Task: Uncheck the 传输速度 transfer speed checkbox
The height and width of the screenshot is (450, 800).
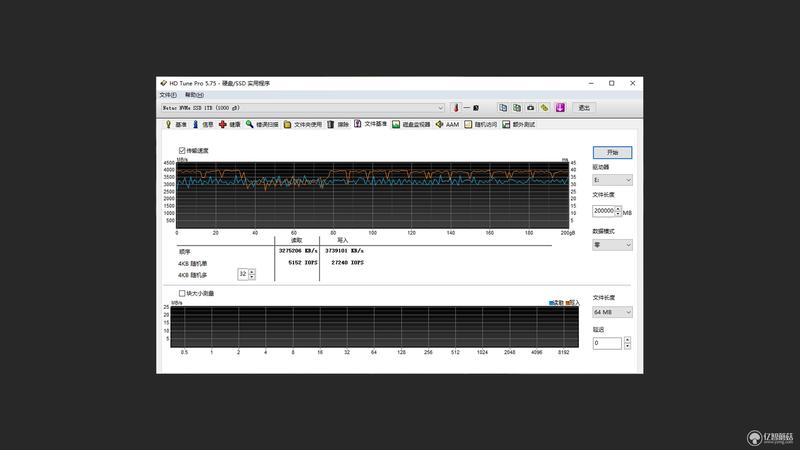Action: click(182, 151)
